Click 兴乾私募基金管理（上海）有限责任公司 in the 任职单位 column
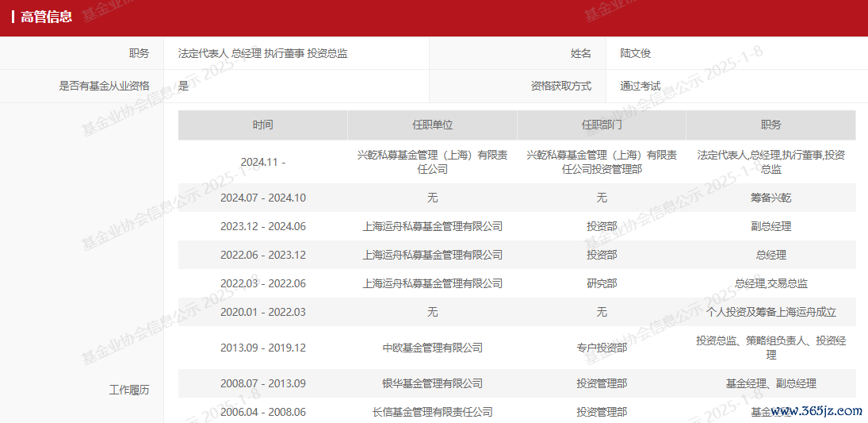Image resolution: width=868 pixels, height=423 pixels. (x=432, y=162)
